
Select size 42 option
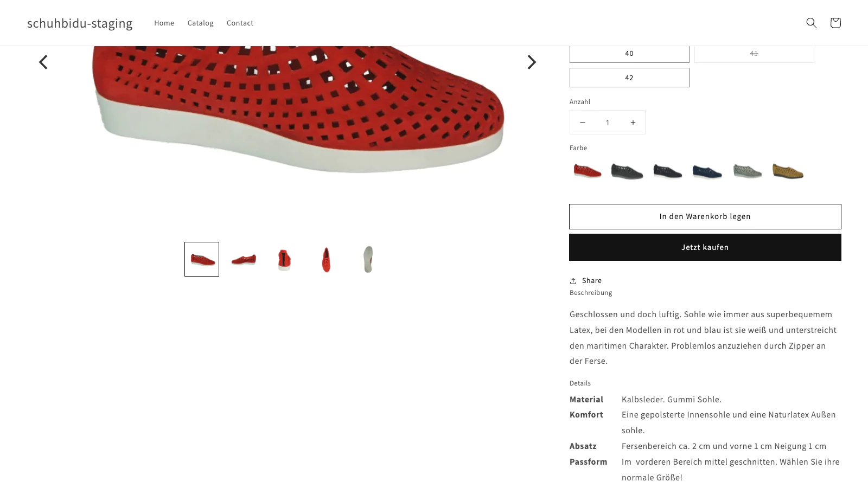click(629, 78)
